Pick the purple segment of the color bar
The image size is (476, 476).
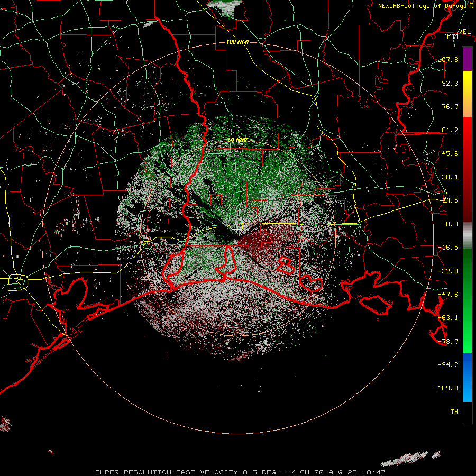point(467,59)
